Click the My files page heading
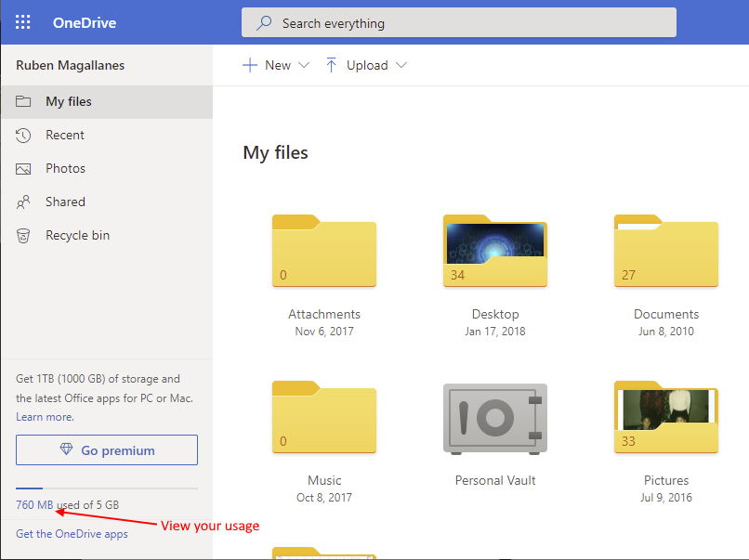This screenshot has height=560, width=749. pos(276,153)
